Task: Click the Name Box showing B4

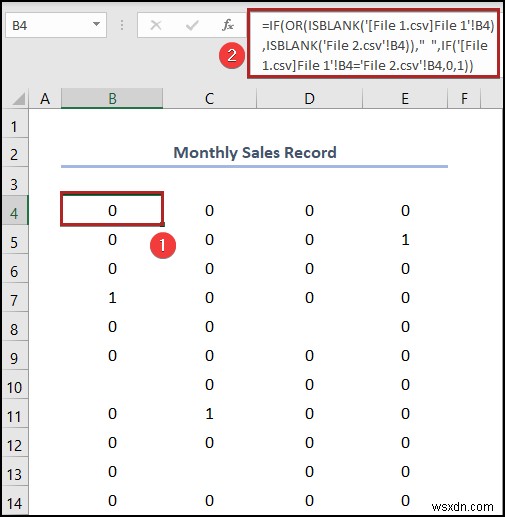Action: [x=56, y=25]
